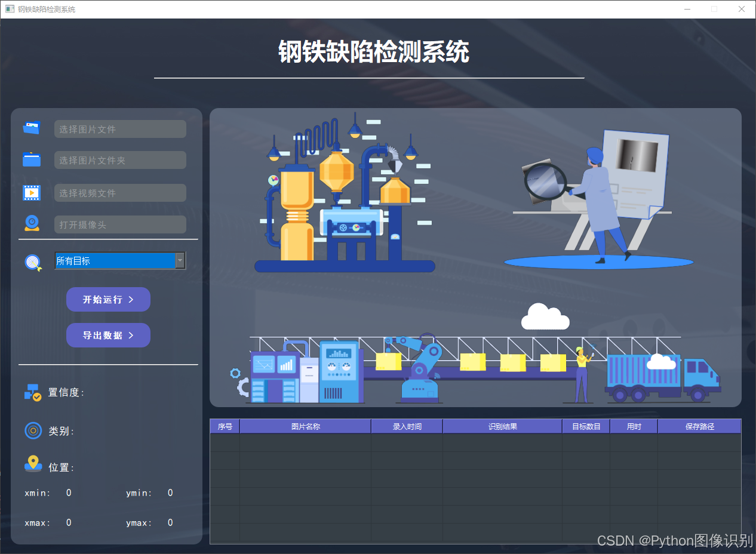Click the 保存路径 column header
Screen dimensions: 756x554
pyautogui.click(x=699, y=425)
